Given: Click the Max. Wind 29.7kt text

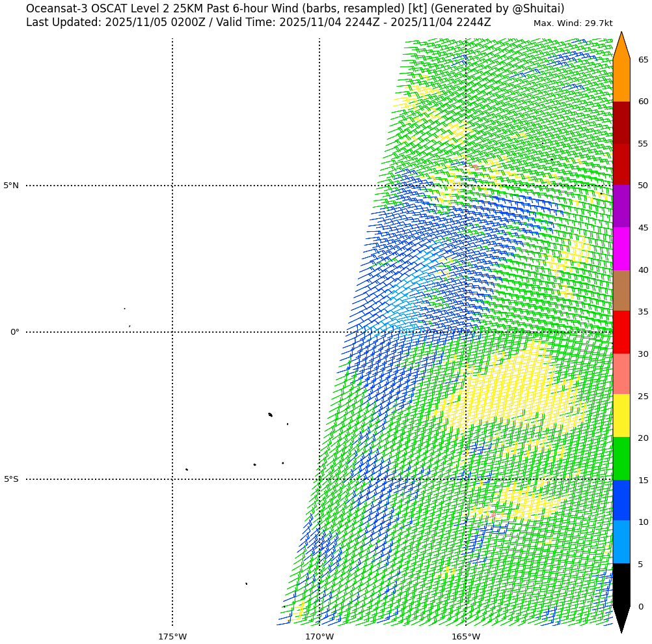Looking at the screenshot, I should click(573, 23).
